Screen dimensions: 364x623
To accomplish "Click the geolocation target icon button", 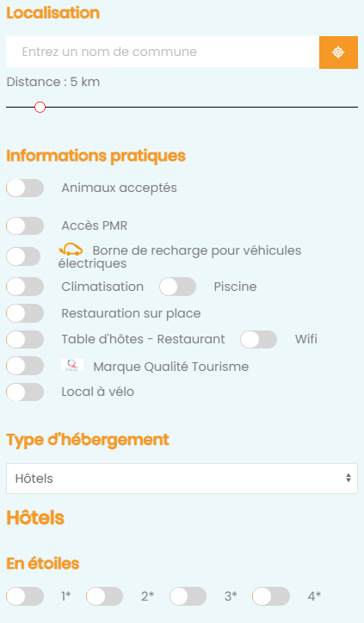I will (x=338, y=52).
